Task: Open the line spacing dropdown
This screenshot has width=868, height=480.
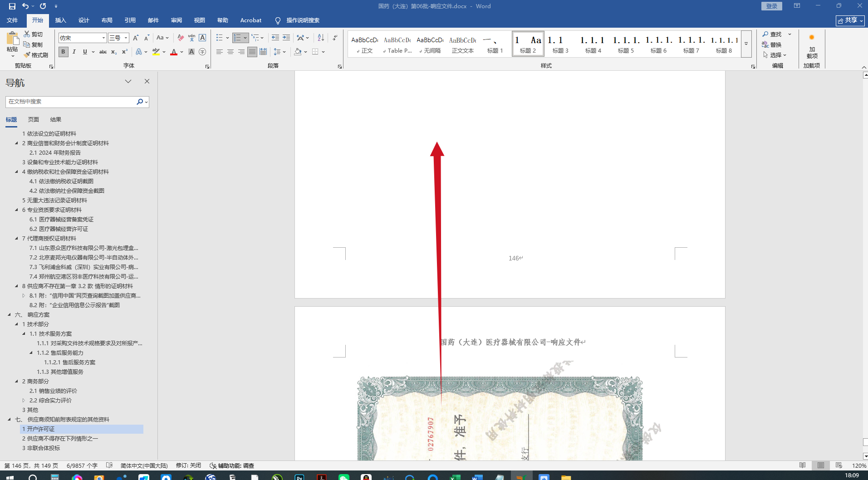Action: tap(280, 52)
